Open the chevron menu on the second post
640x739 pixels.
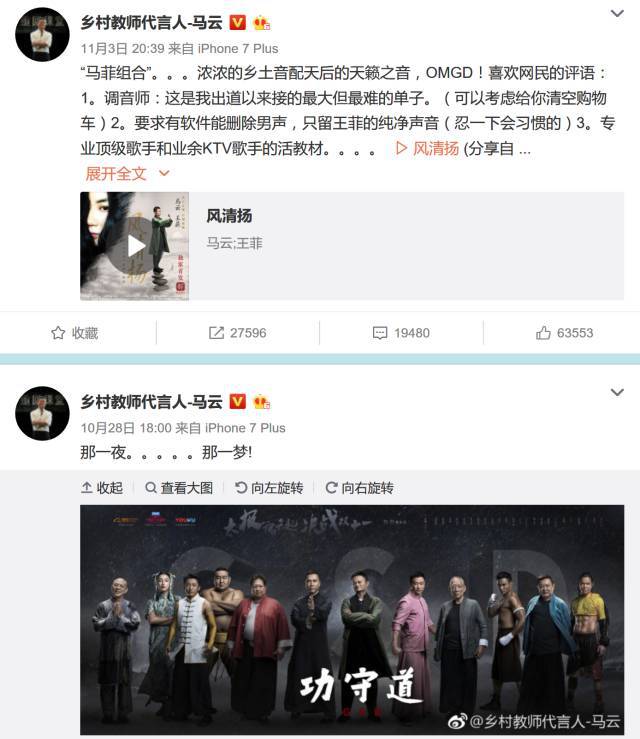coord(617,392)
